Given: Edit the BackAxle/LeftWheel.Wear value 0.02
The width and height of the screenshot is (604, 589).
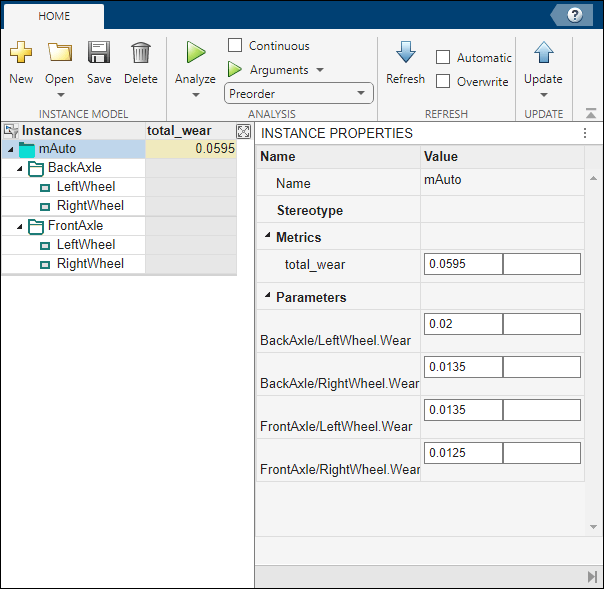Looking at the screenshot, I should tap(463, 324).
